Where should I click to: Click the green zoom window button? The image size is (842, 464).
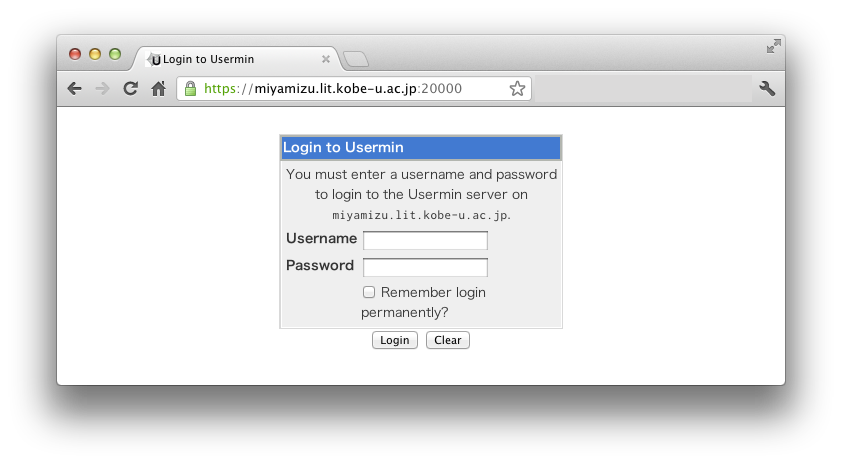[x=115, y=54]
